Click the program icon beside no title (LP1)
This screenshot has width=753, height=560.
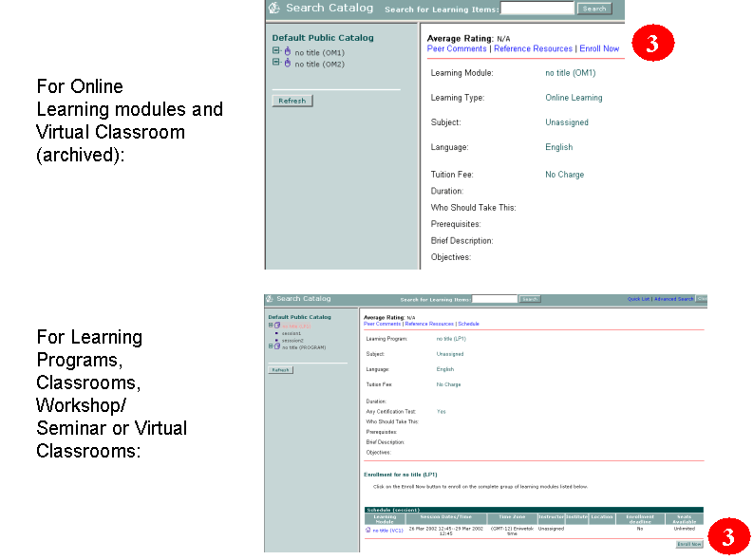pos(277,326)
